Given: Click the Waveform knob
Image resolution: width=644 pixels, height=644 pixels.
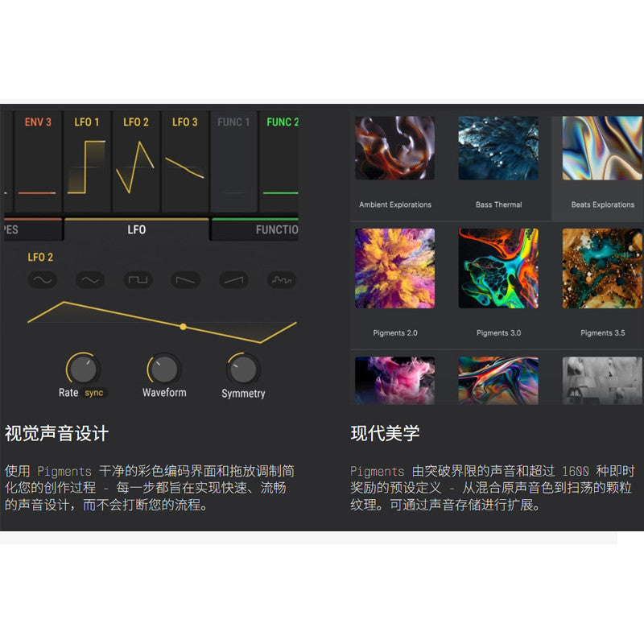Looking at the screenshot, I should coord(164,369).
